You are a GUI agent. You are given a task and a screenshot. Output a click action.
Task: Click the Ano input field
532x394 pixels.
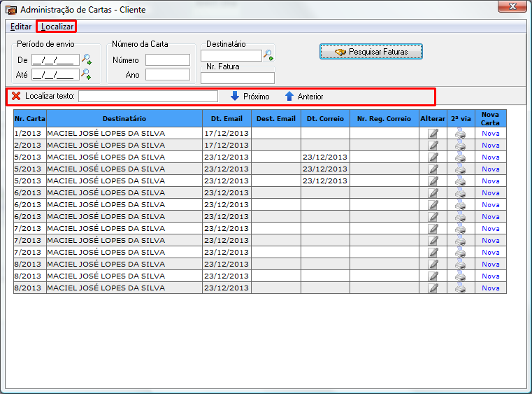[x=168, y=74]
